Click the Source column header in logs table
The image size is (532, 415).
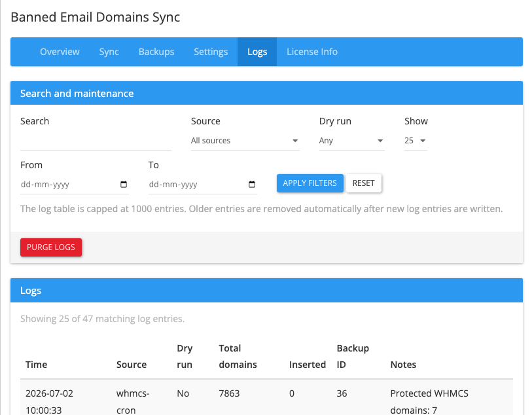(x=132, y=365)
